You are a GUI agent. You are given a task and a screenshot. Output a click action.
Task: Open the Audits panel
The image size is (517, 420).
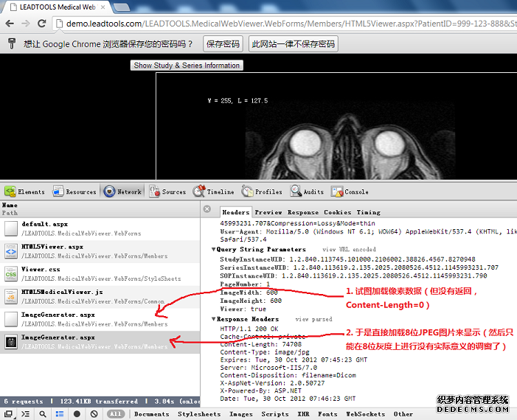tap(307, 192)
